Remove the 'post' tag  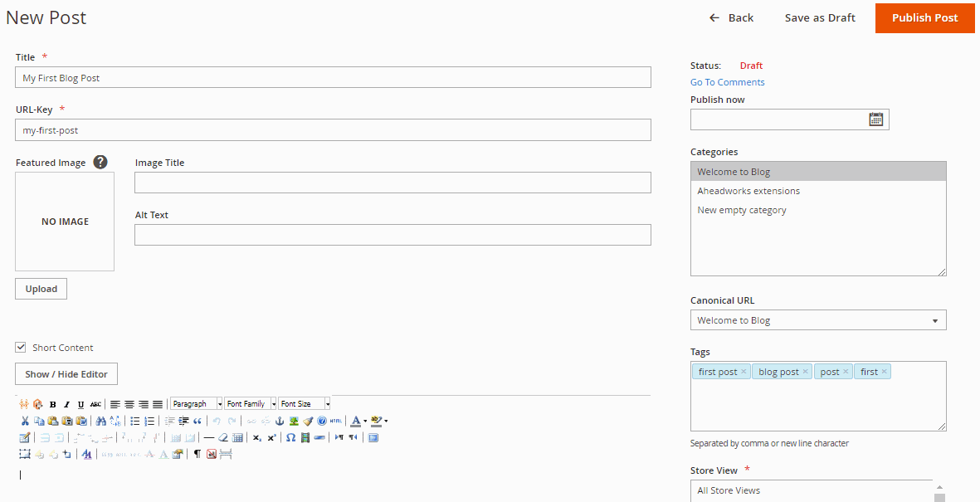(x=845, y=372)
